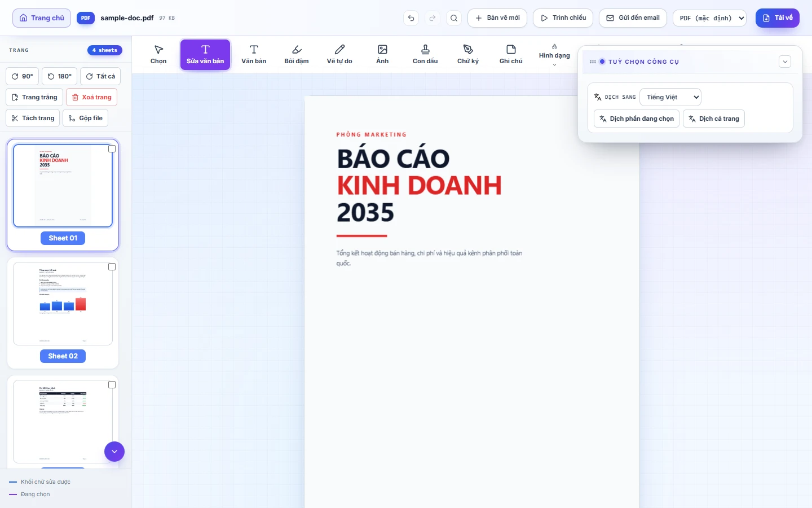This screenshot has width=812, height=508.
Task: Click the BÁO CÁO heading text
Action: tap(394, 159)
